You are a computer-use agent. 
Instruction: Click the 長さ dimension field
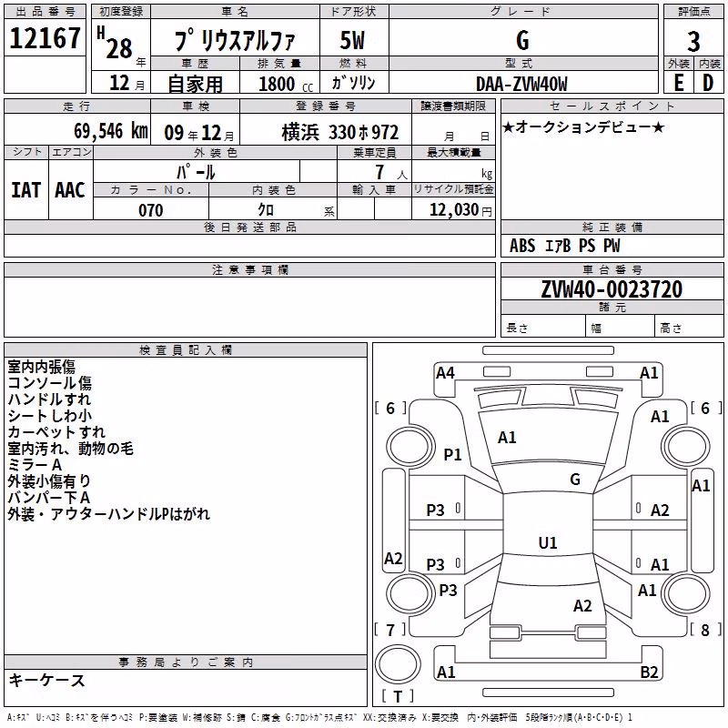543,327
